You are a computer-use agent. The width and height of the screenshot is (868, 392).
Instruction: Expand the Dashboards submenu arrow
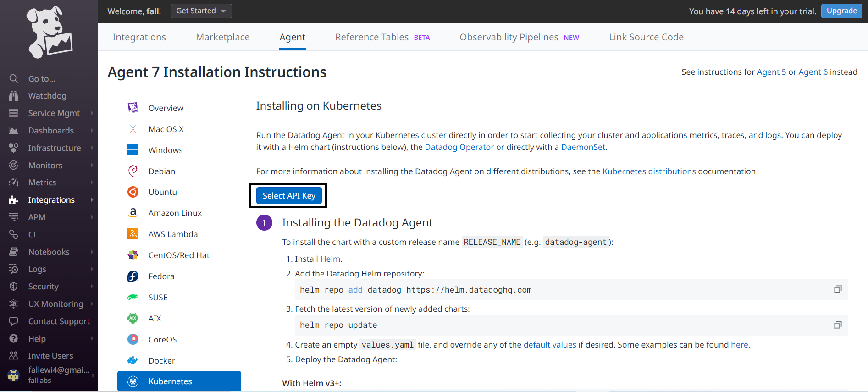[x=92, y=131]
